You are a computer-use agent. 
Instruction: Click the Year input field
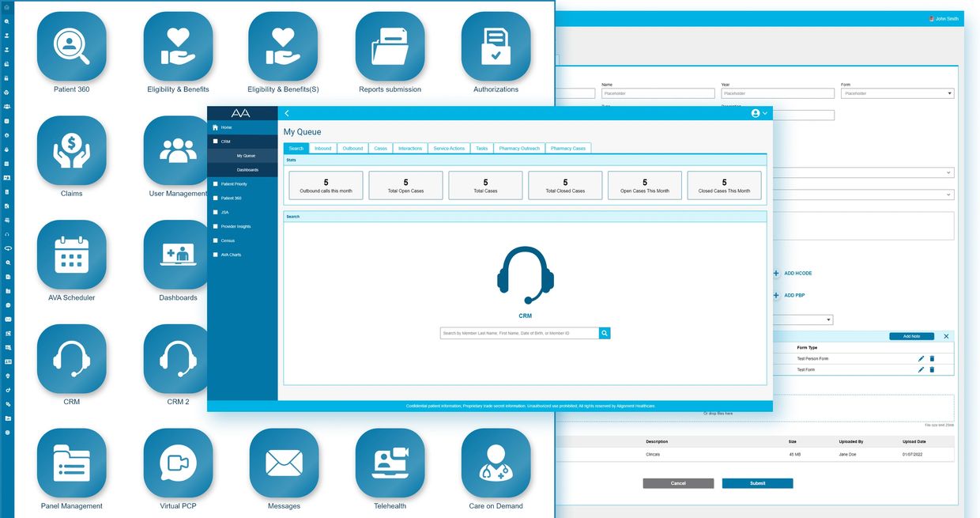[x=778, y=93]
